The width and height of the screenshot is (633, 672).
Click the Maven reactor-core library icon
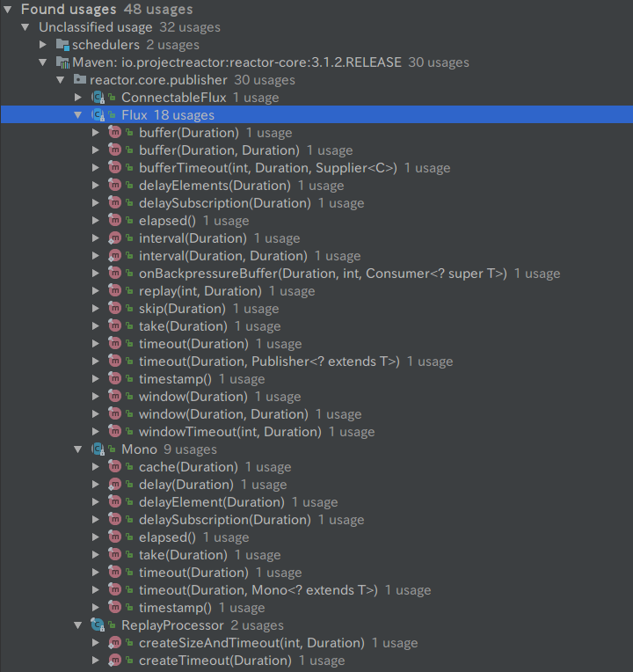point(62,62)
